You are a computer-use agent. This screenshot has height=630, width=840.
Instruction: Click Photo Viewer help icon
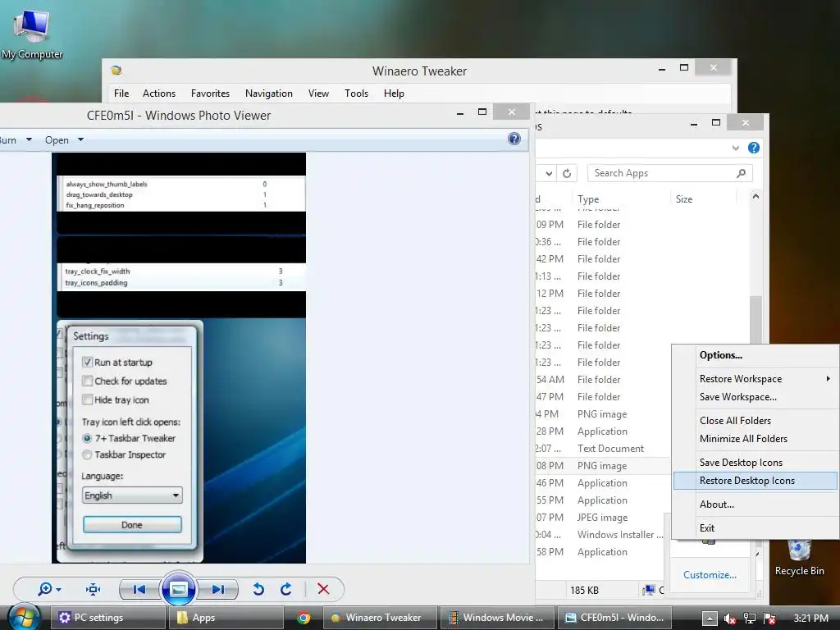point(514,139)
